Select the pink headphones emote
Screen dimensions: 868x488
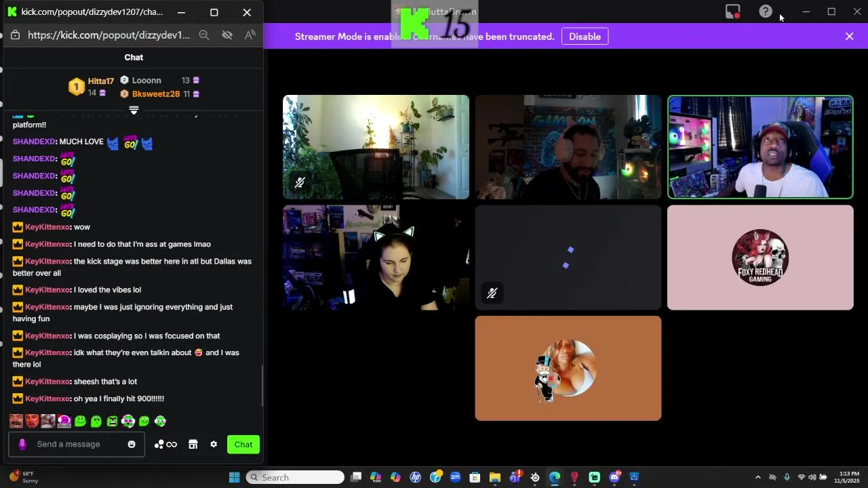coord(64,422)
